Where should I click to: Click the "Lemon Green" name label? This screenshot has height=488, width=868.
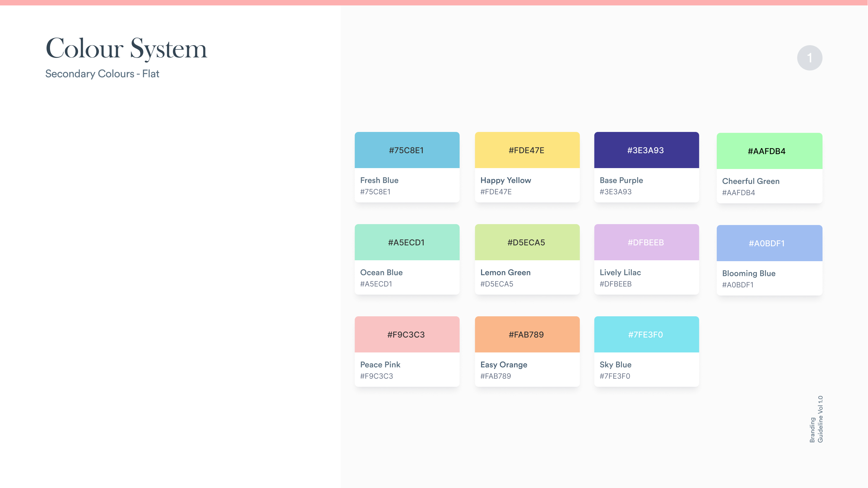coord(506,272)
